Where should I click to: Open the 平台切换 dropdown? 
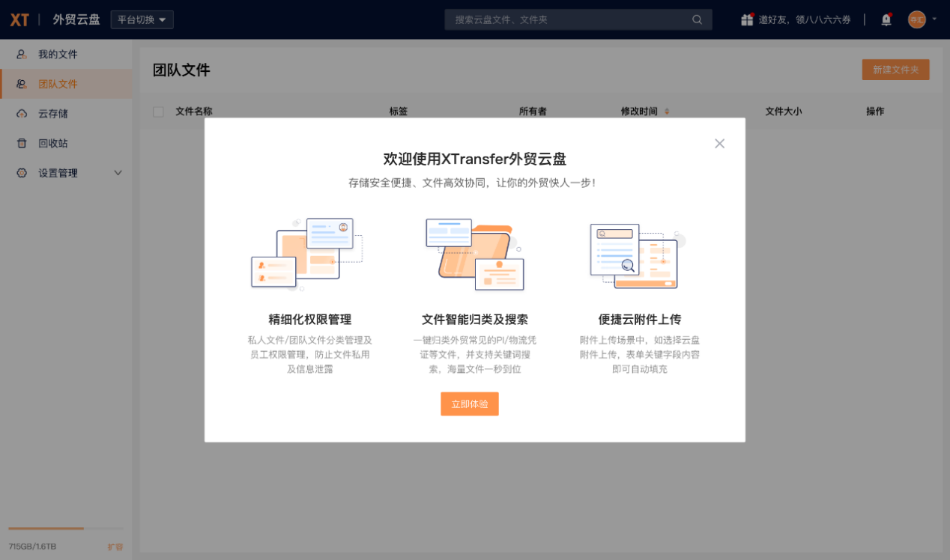tap(142, 19)
